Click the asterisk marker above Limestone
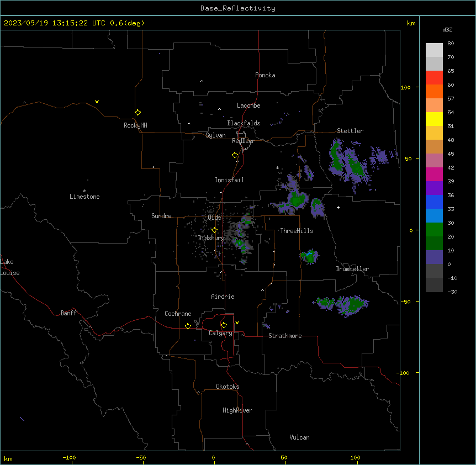This screenshot has height=465, width=476. (84, 191)
